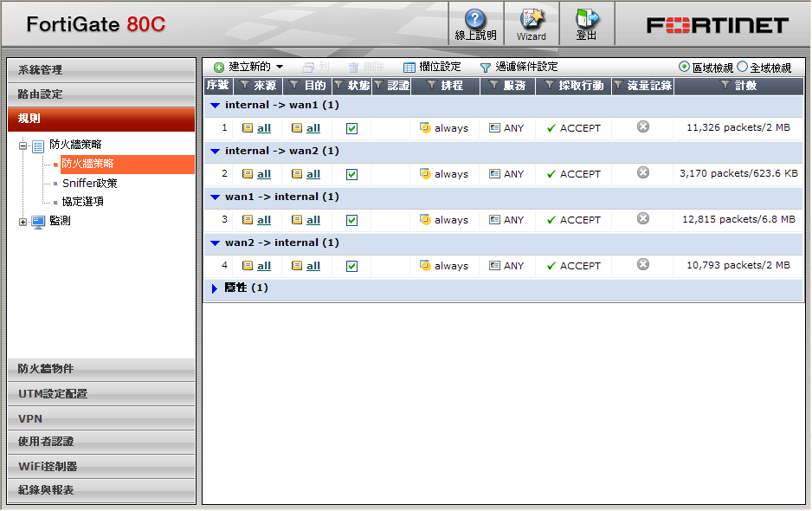Screen dimensions: 812x511
Task: Expand the 監測 monitor tree node
Action: (x=23, y=222)
